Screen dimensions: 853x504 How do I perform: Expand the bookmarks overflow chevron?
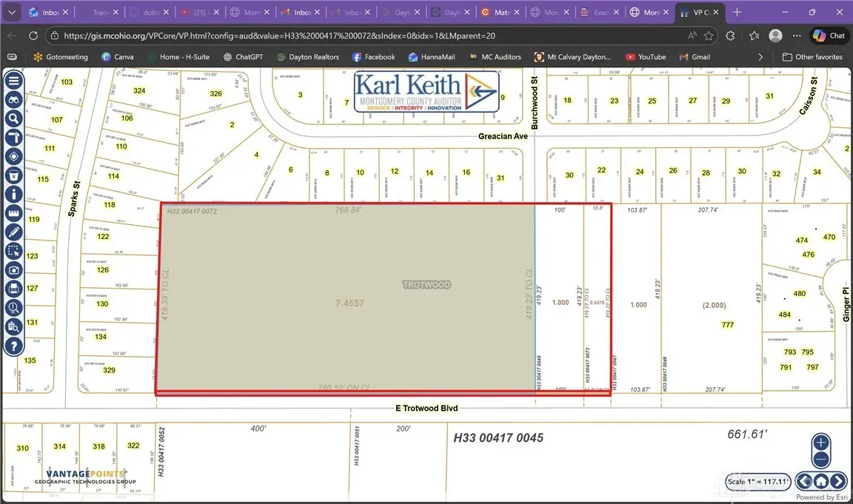[x=760, y=57]
